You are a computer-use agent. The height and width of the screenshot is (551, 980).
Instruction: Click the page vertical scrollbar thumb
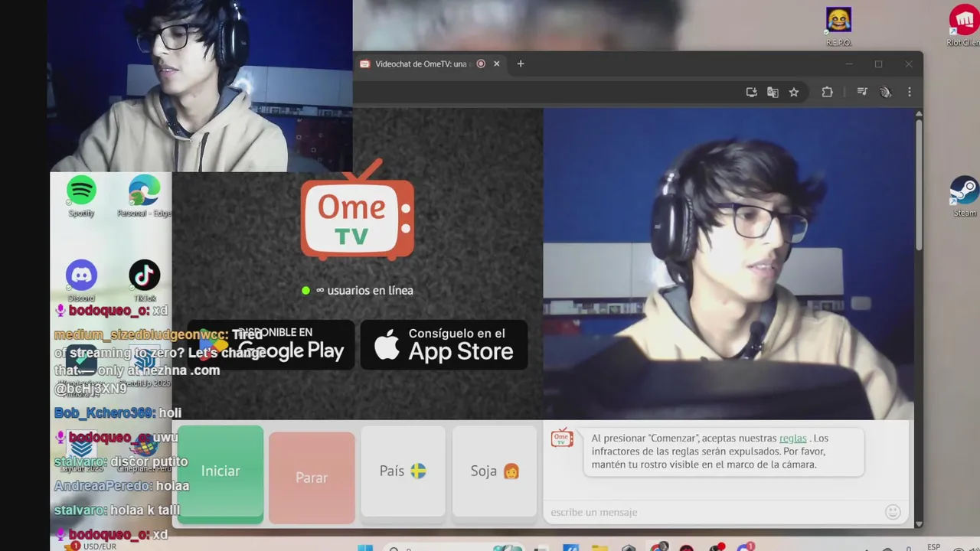tap(919, 184)
